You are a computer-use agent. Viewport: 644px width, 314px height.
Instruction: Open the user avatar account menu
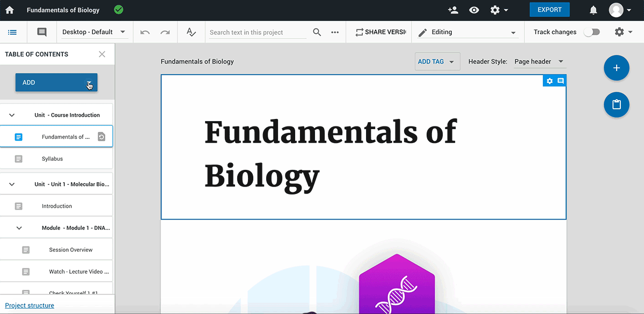(620, 10)
